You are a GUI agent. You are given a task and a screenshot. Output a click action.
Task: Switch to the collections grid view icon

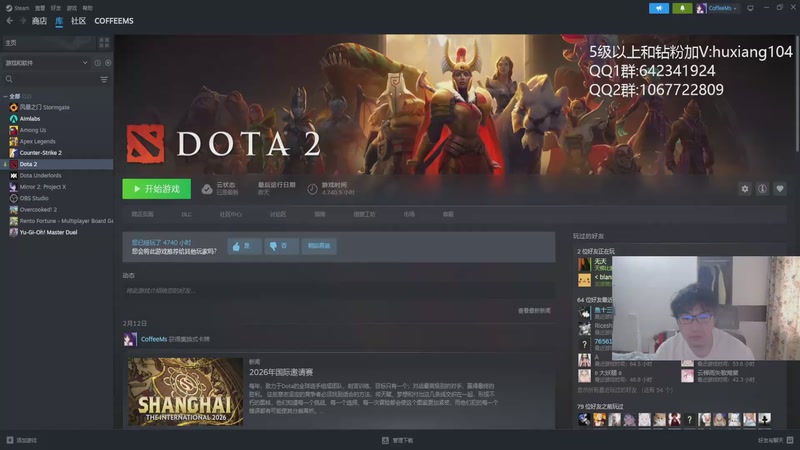pyautogui.click(x=104, y=43)
